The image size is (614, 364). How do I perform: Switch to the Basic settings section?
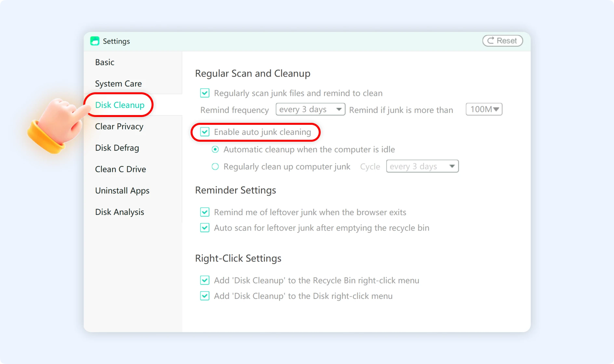point(104,62)
